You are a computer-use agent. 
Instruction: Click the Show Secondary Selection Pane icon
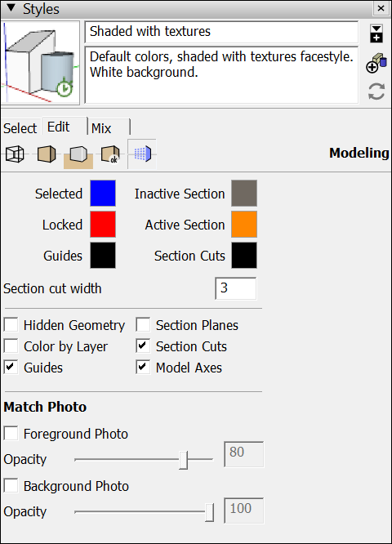376,33
